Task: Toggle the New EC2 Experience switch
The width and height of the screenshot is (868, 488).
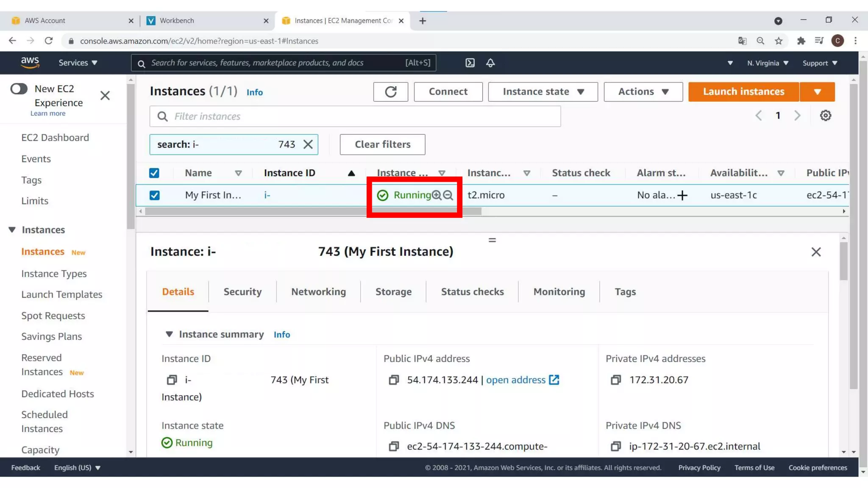Action: 19,89
